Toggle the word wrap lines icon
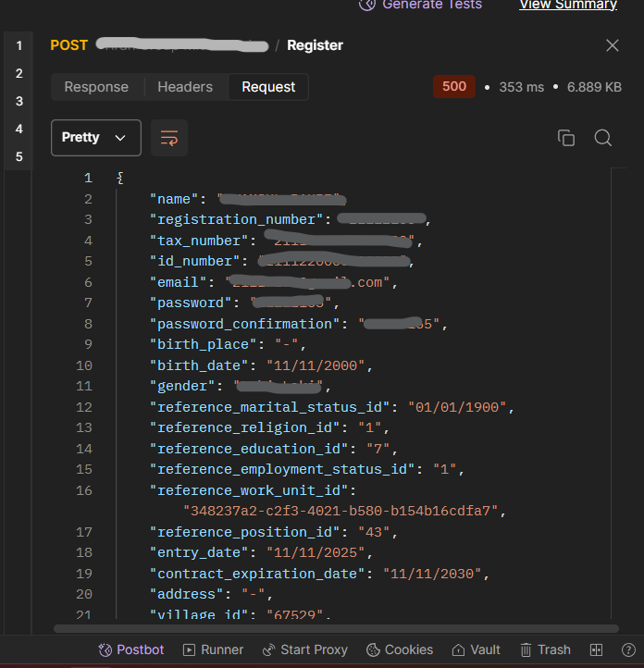Image resolution: width=644 pixels, height=668 pixels. (169, 138)
